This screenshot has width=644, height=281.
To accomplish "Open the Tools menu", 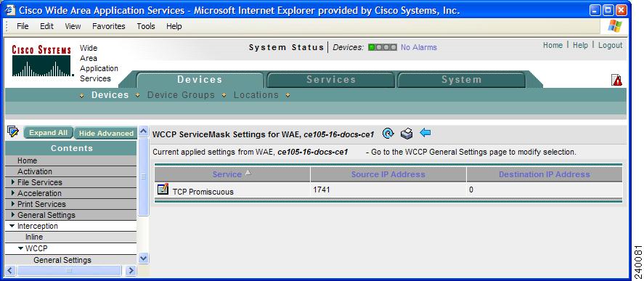I will [146, 26].
